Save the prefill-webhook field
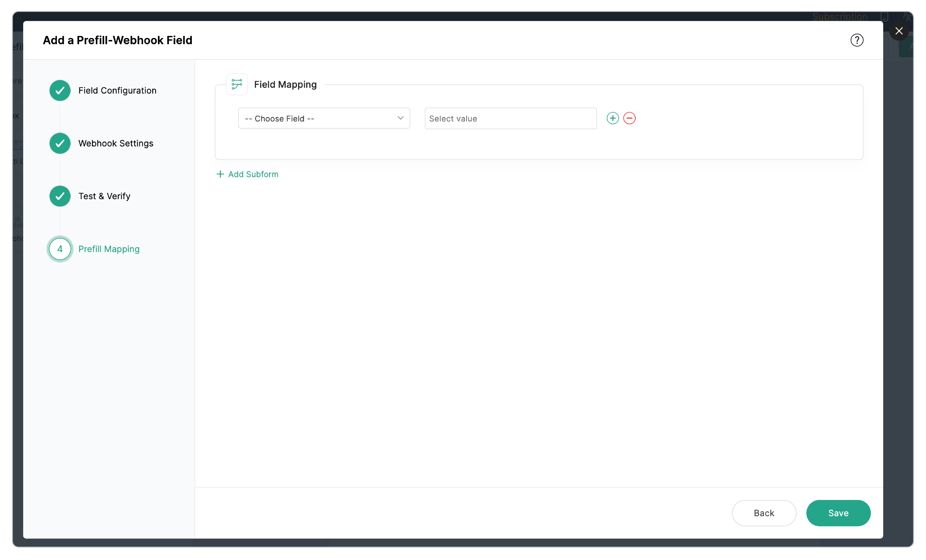 point(838,513)
